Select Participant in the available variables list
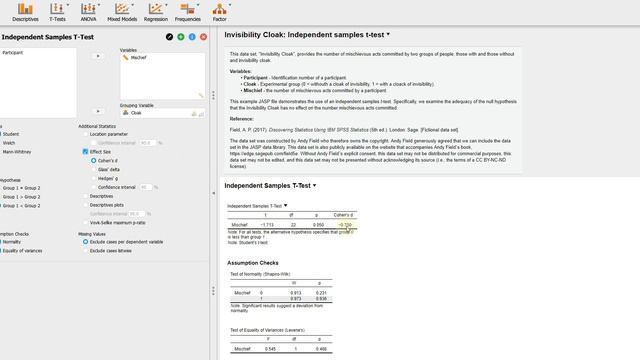The height and width of the screenshot is (360, 640). 13,53
